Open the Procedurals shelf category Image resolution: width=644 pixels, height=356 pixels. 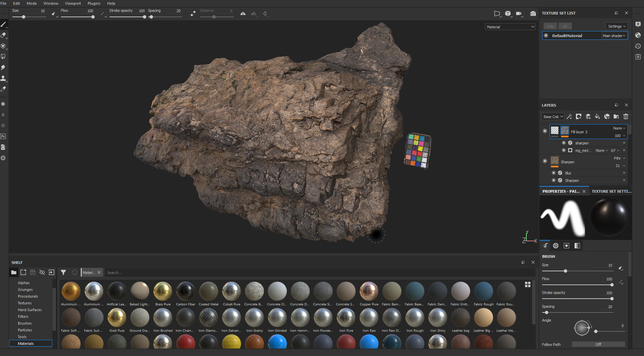(x=28, y=296)
